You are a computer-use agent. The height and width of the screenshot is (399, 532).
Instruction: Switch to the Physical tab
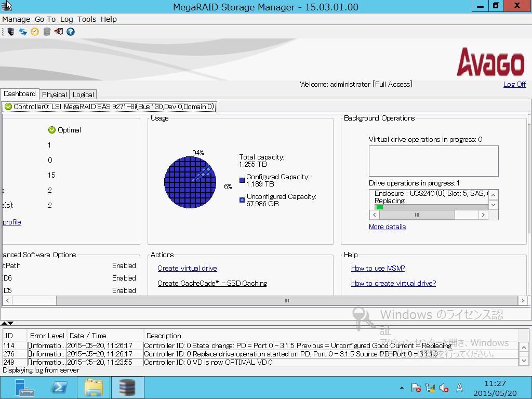click(54, 95)
